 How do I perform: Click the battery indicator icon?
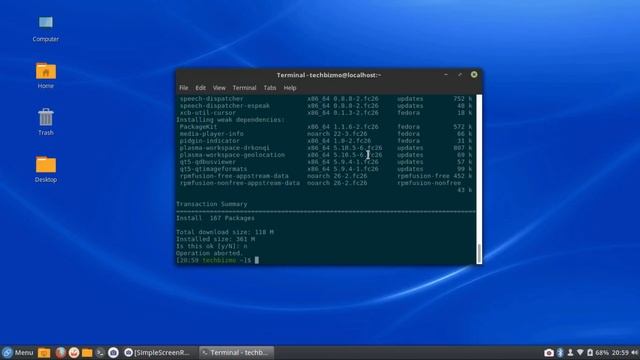tap(590, 353)
